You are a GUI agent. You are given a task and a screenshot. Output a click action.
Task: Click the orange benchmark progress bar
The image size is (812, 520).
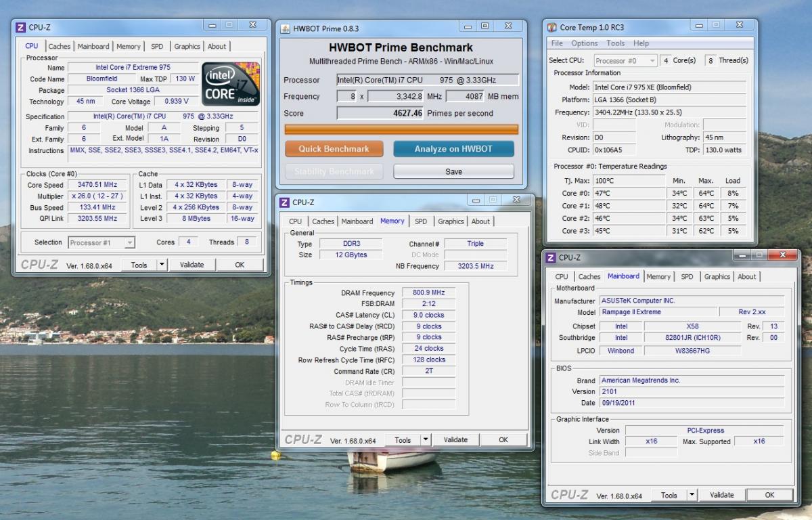coord(401,129)
